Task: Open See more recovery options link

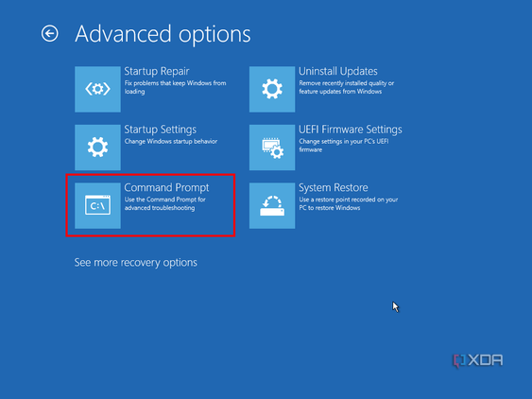Action: point(136,263)
